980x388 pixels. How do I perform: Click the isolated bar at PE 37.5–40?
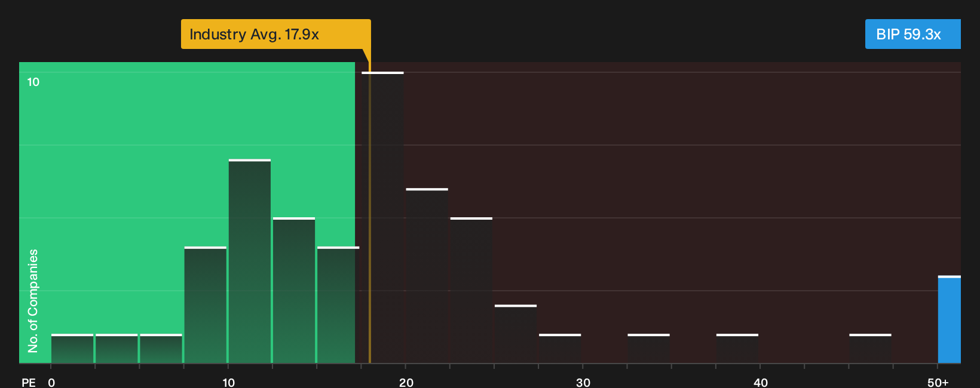(x=737, y=349)
